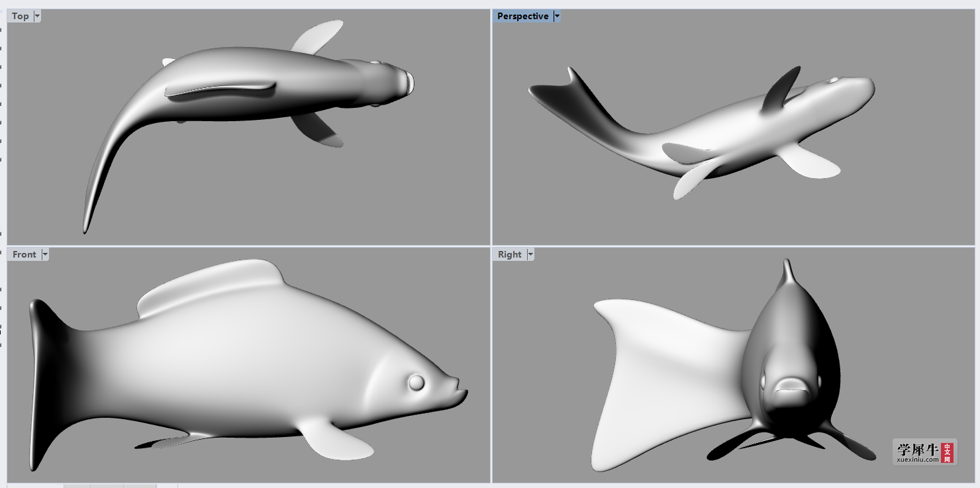Expand the Right viewport dropdown arrow

[530, 254]
